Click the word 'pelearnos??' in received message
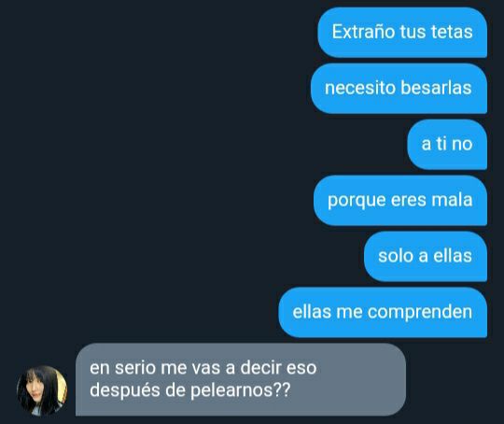 (x=241, y=390)
